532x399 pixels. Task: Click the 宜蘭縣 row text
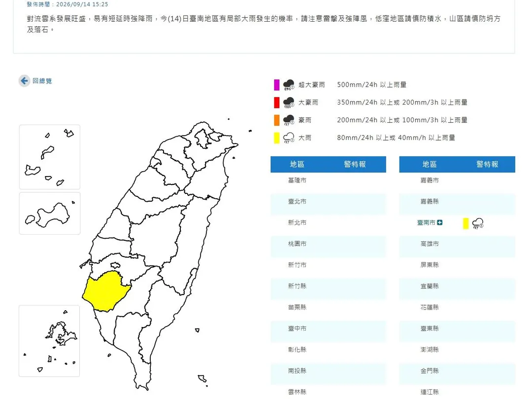[x=430, y=286]
